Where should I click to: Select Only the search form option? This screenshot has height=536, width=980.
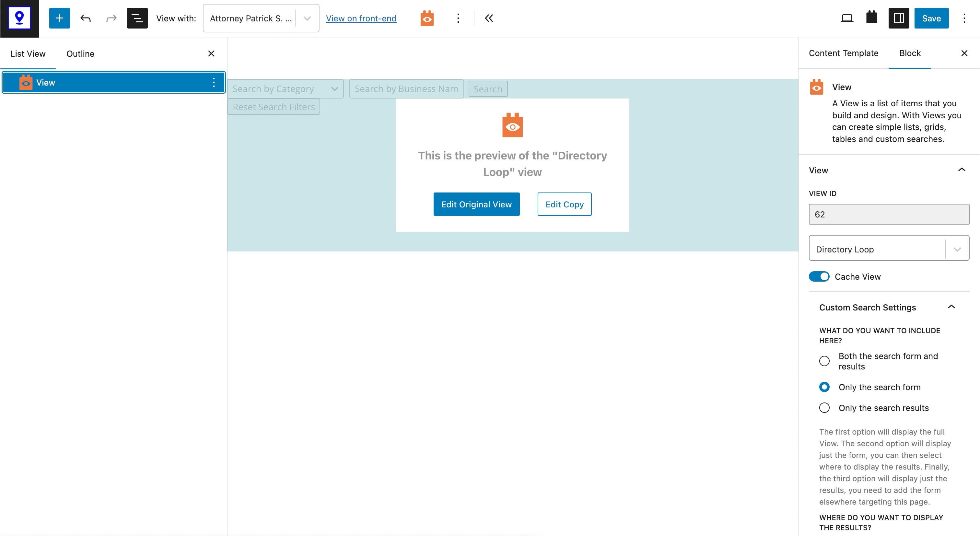click(x=824, y=387)
